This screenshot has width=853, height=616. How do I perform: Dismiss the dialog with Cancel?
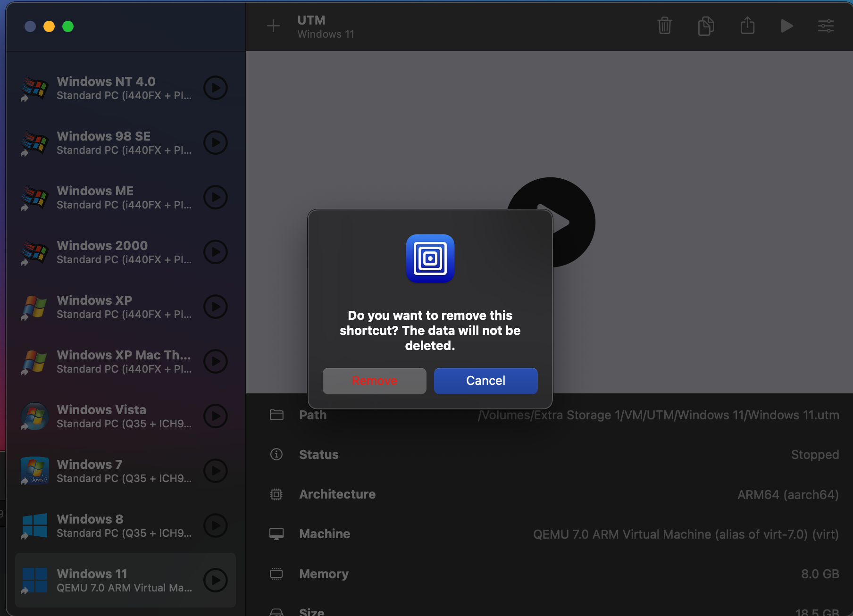point(485,381)
